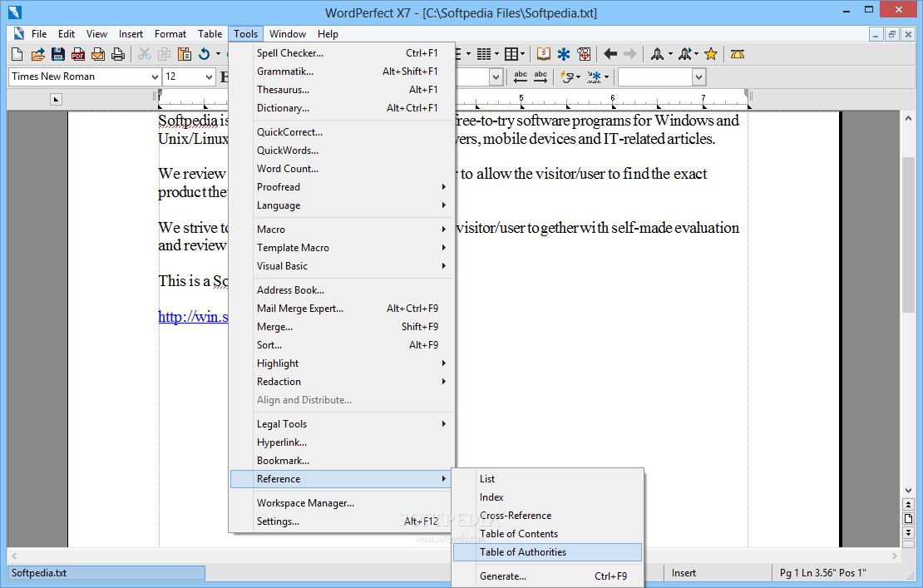The height and width of the screenshot is (588, 923).
Task: Click the horizontal scrollbar right arrow
Action: [x=895, y=556]
